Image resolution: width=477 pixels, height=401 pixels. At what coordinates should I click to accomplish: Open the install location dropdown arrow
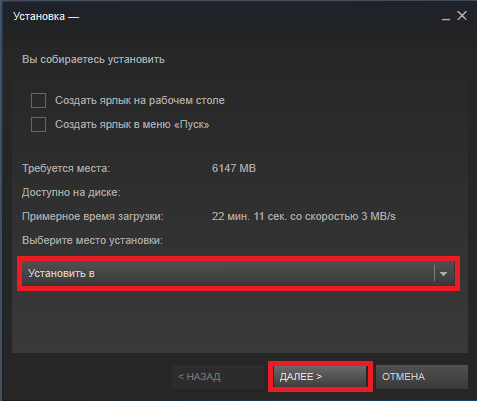coord(443,274)
